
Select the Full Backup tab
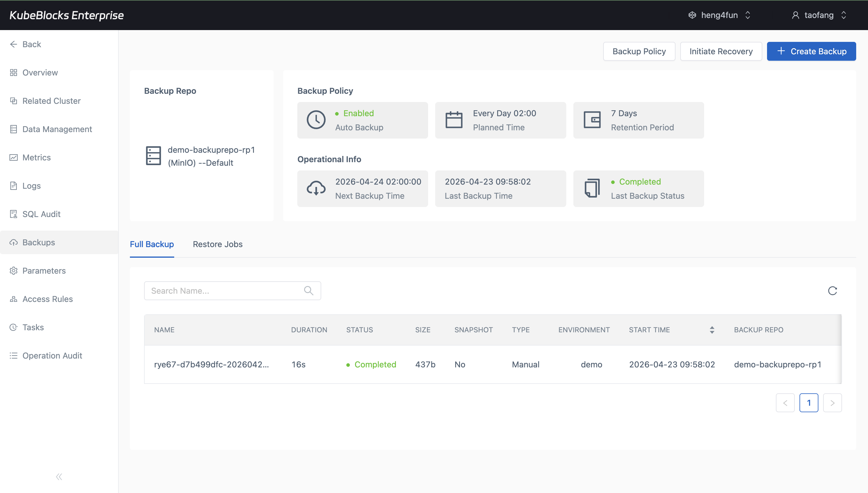point(151,244)
